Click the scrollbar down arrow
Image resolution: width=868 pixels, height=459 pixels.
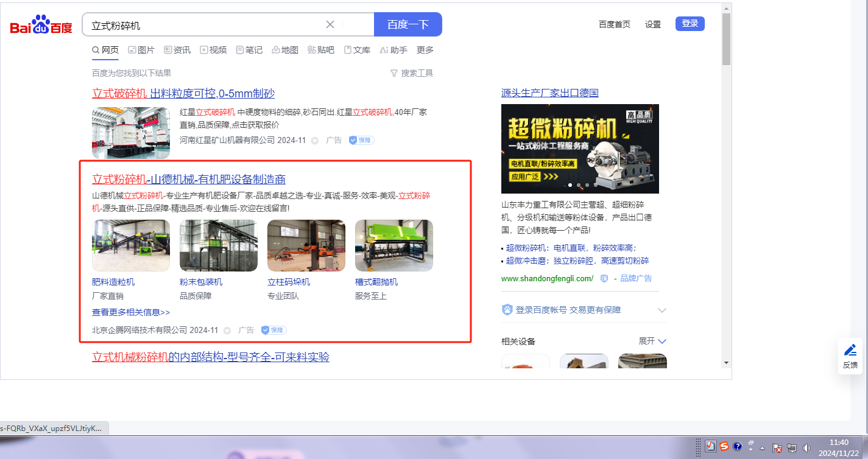click(x=726, y=362)
